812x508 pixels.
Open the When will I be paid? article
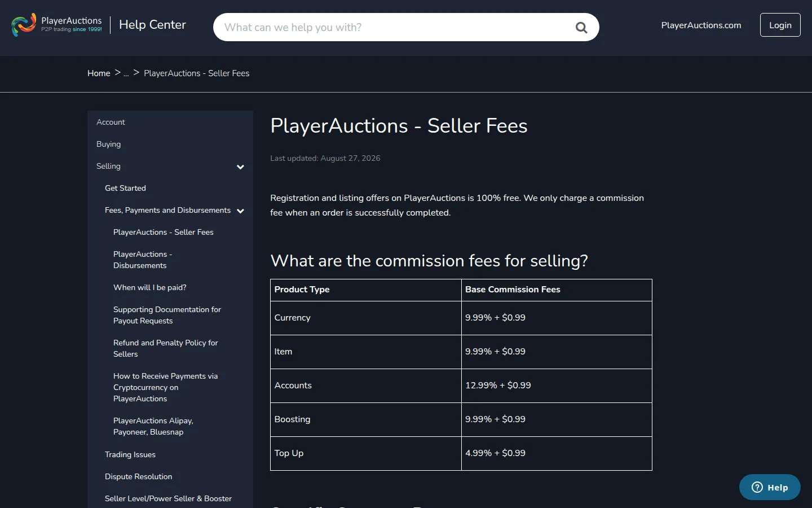[150, 287]
